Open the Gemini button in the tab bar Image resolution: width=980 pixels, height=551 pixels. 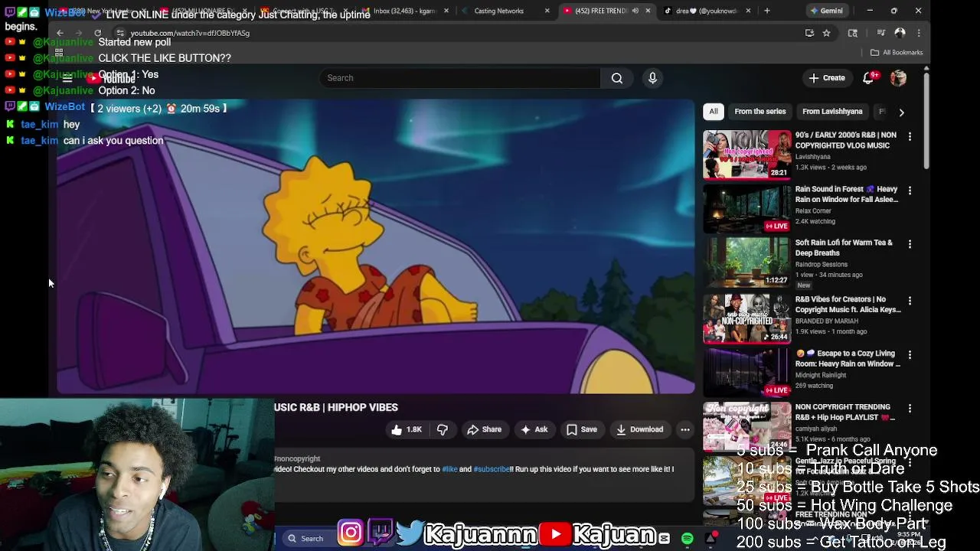826,11
